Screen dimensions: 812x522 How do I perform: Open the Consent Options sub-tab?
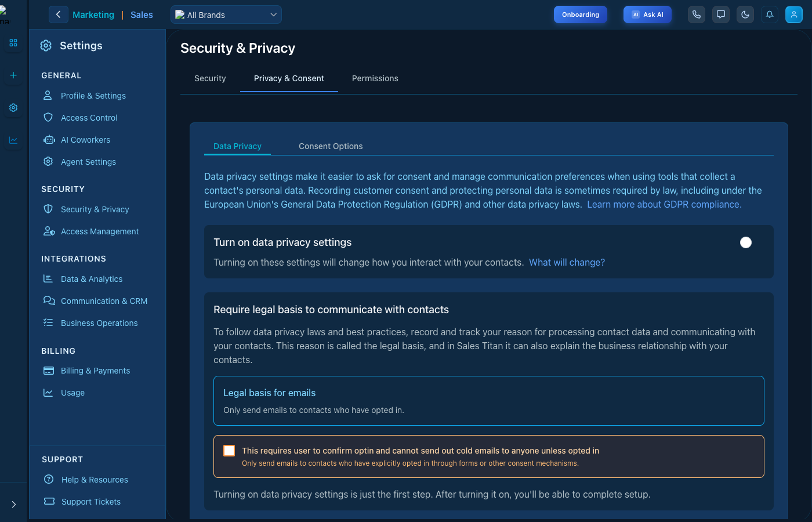click(331, 146)
